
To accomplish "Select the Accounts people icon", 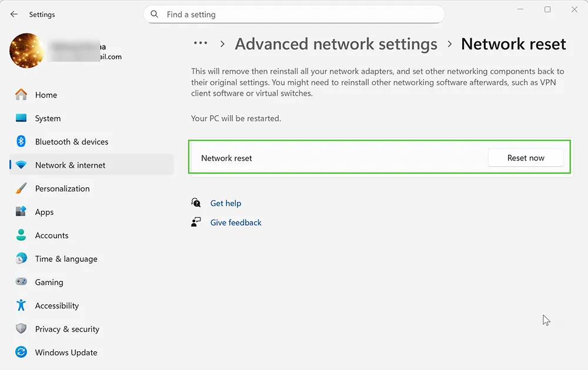I will click(21, 236).
